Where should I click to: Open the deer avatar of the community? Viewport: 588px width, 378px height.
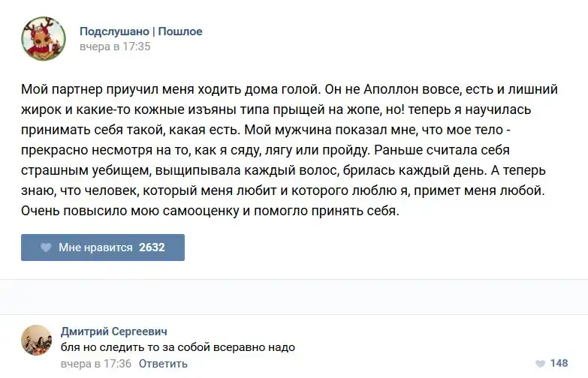point(44,39)
